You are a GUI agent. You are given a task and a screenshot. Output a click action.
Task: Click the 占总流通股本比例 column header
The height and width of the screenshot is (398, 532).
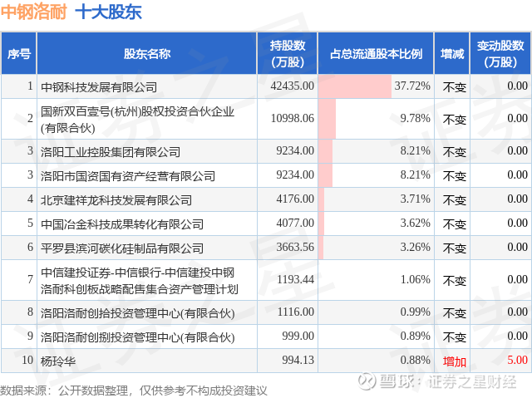(x=376, y=53)
